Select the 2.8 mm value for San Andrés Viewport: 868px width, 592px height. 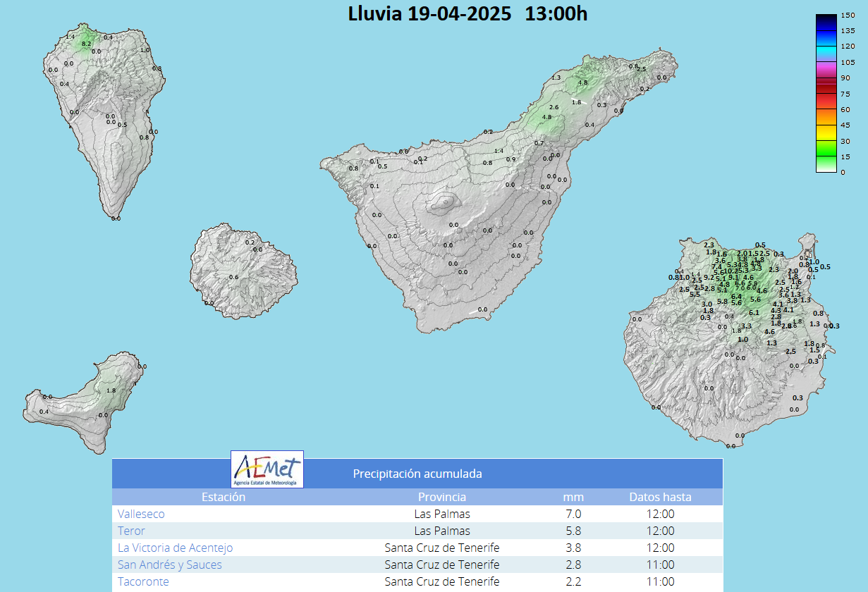(575, 565)
